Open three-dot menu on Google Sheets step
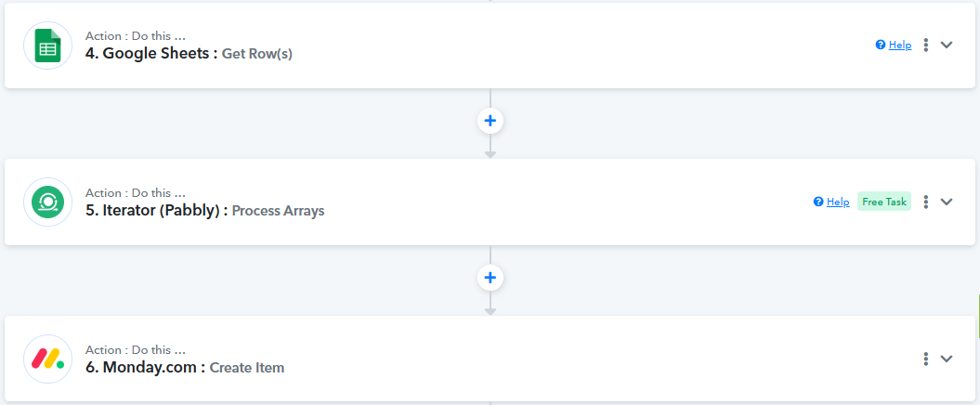The image size is (980, 405). 925,45
